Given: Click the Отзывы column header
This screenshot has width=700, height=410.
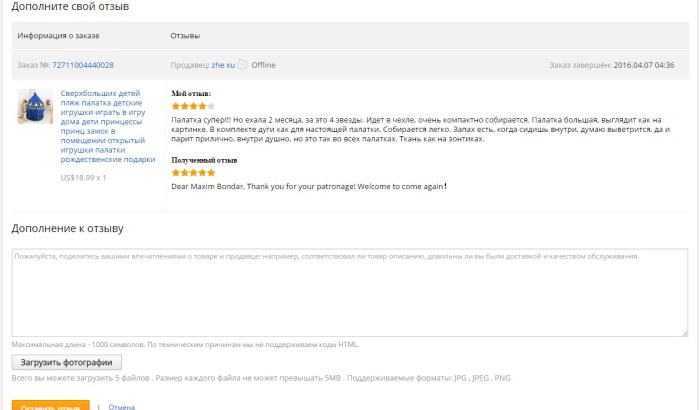Looking at the screenshot, I should (186, 36).
